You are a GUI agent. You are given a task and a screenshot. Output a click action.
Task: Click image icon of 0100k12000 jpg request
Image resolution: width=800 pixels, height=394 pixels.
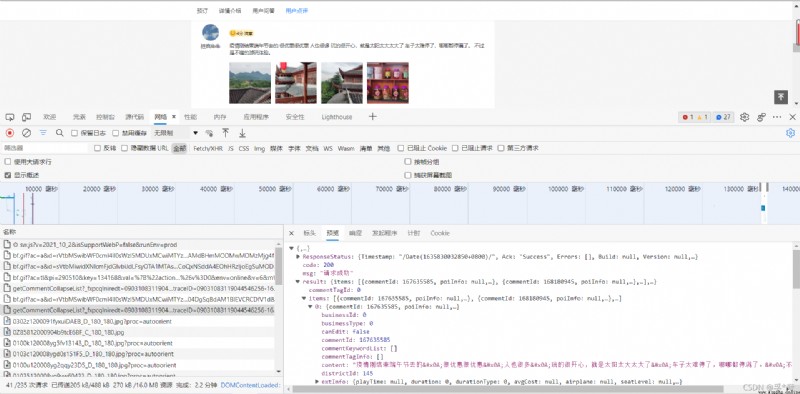coord(7,343)
